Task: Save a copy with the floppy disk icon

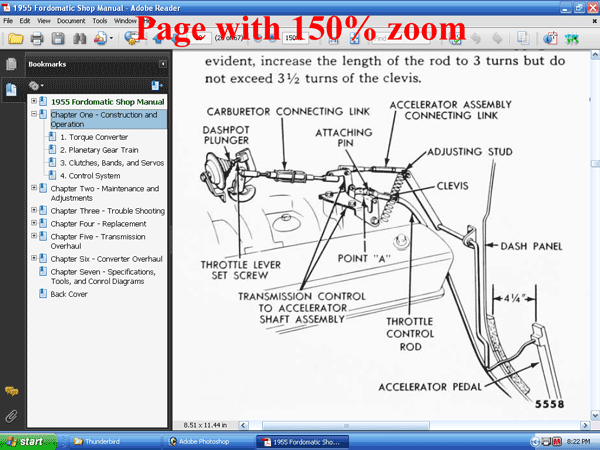Action: pos(58,38)
